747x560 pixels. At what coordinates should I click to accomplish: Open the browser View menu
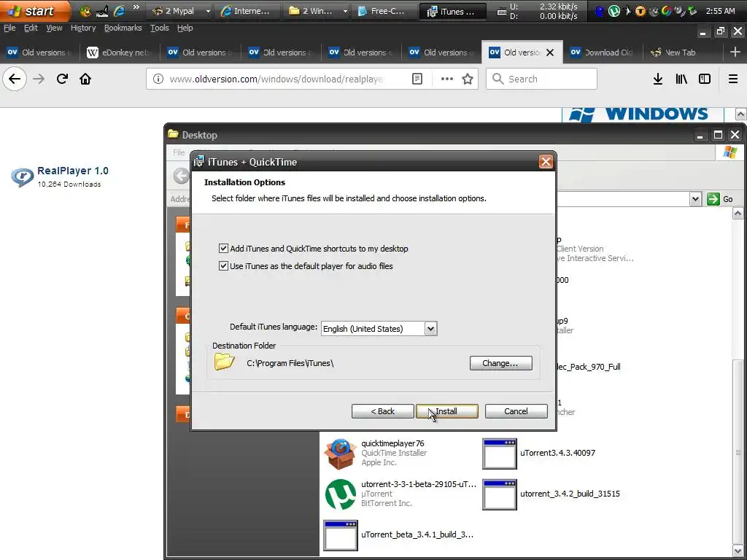click(54, 28)
